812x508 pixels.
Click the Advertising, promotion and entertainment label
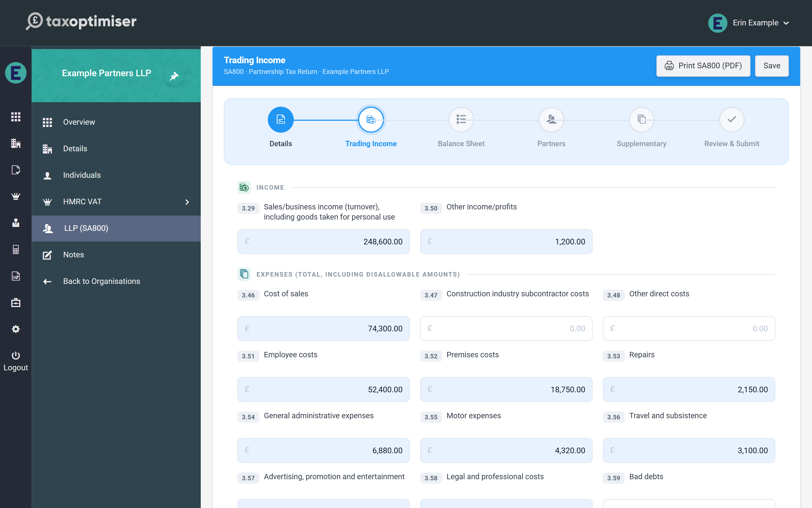tap(334, 477)
